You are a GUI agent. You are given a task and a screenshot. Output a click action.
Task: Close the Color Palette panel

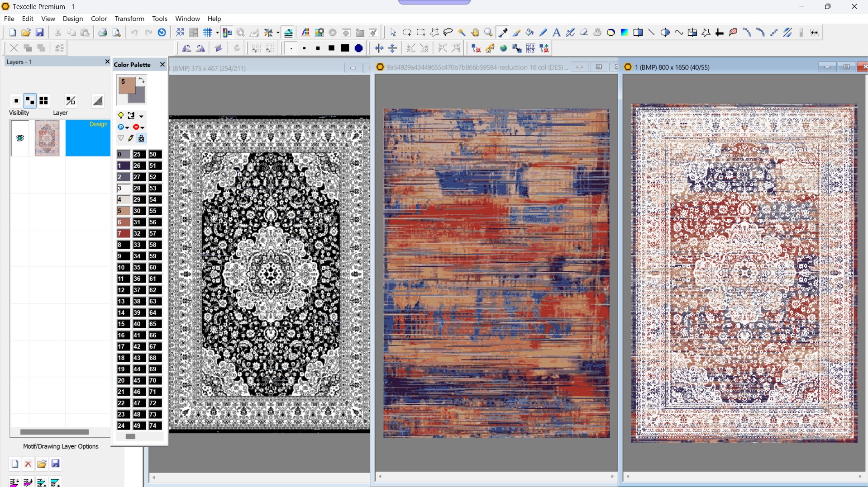coord(162,65)
